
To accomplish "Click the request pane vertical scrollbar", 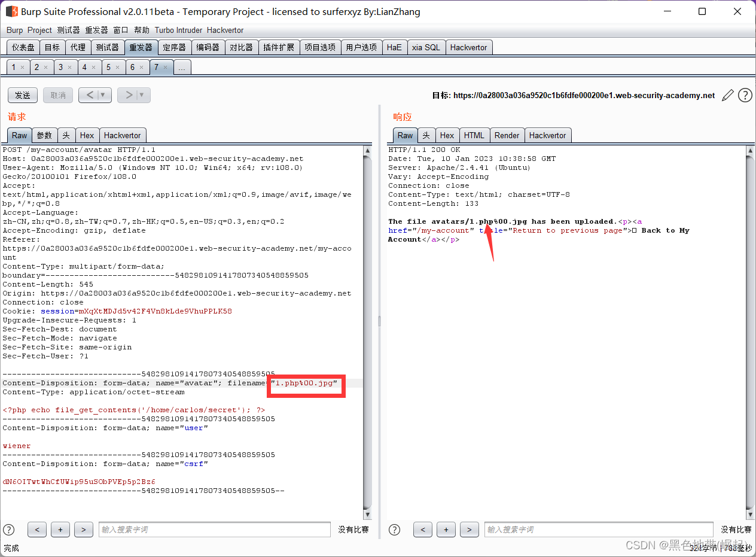I will (367, 332).
